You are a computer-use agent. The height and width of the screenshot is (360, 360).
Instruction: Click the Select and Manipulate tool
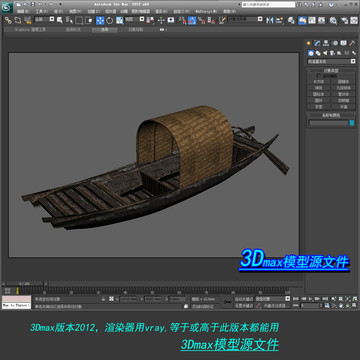[x=161, y=20]
